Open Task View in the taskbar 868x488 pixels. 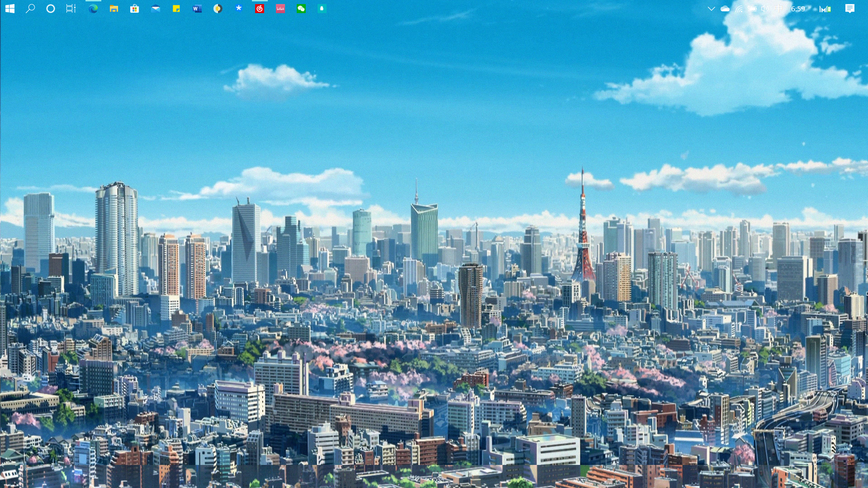(71, 8)
